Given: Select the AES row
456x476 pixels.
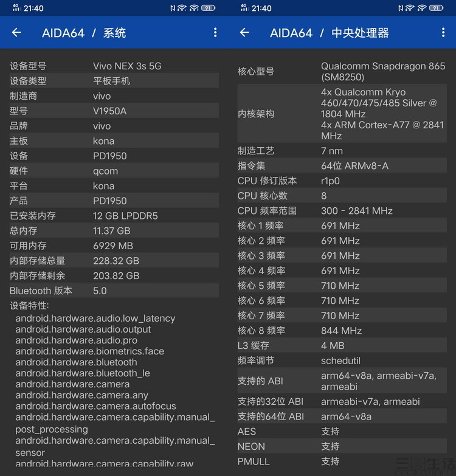Looking at the screenshot, I should (342, 431).
